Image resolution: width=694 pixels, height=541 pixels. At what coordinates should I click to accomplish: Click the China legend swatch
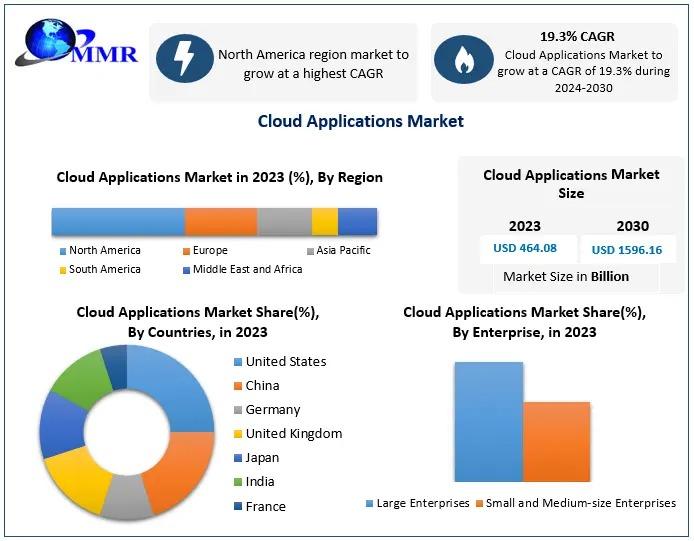click(238, 386)
